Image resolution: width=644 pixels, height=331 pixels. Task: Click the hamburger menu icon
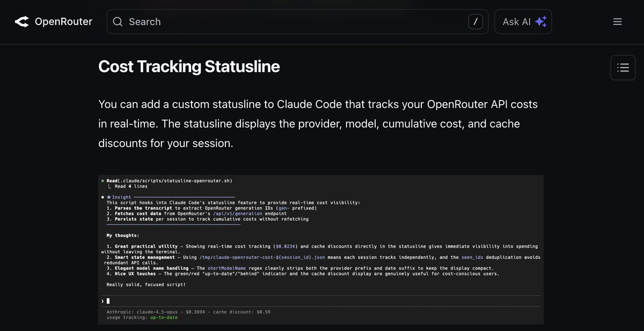[x=617, y=21]
